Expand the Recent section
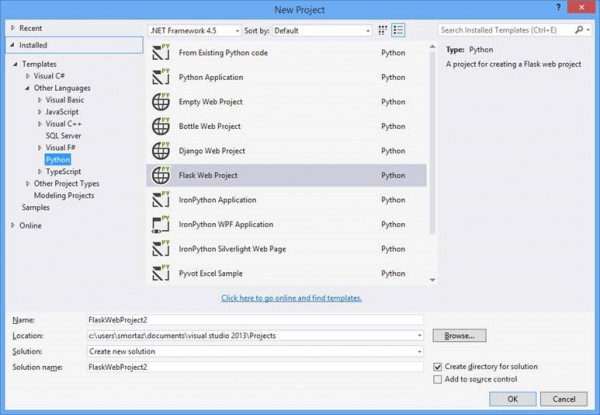Viewport: 600px width, 415px height. [x=13, y=28]
